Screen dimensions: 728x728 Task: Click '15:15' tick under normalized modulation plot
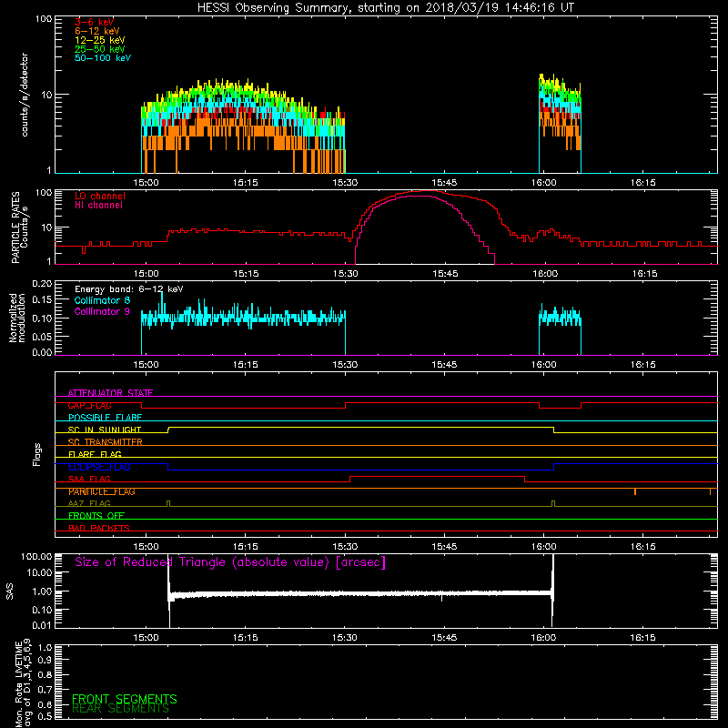pyautogui.click(x=245, y=365)
